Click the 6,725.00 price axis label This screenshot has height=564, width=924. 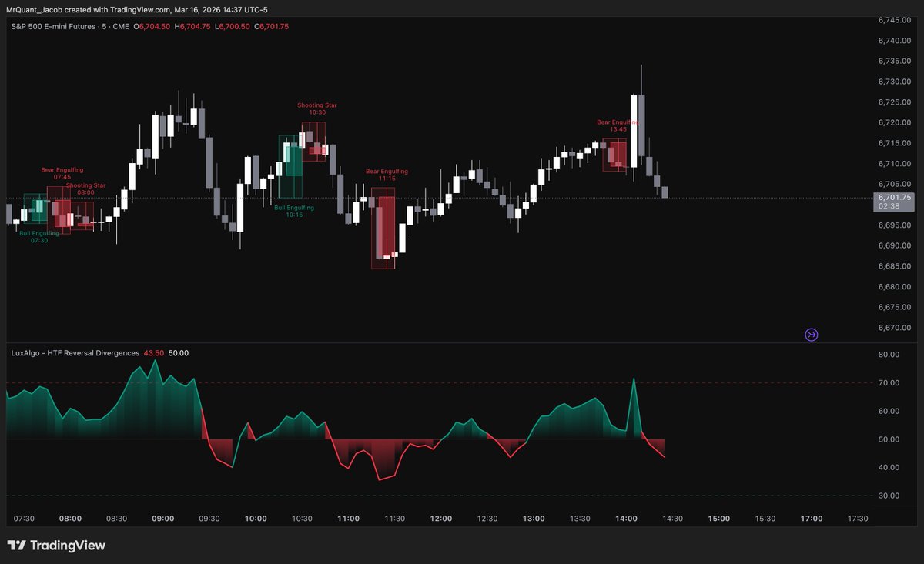pos(895,102)
